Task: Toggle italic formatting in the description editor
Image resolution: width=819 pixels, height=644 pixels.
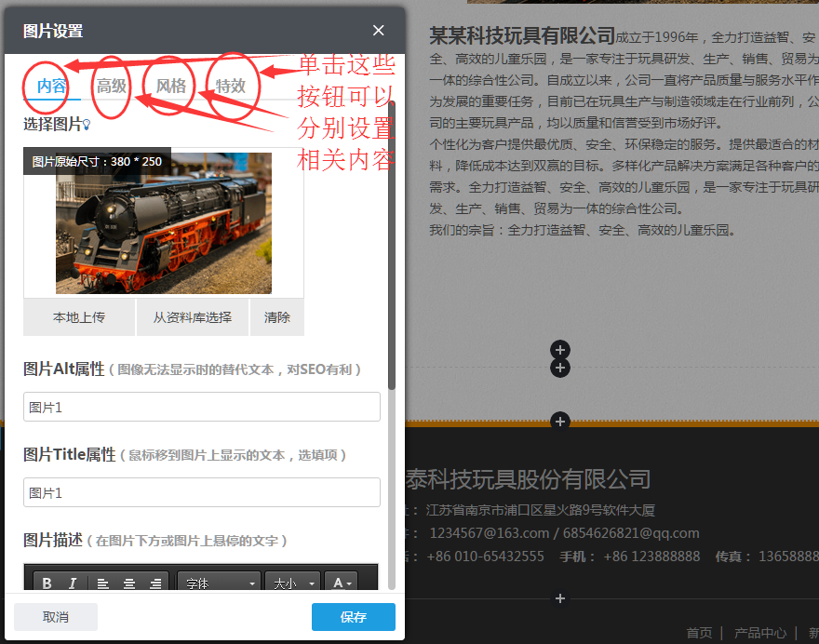Action: [x=73, y=584]
